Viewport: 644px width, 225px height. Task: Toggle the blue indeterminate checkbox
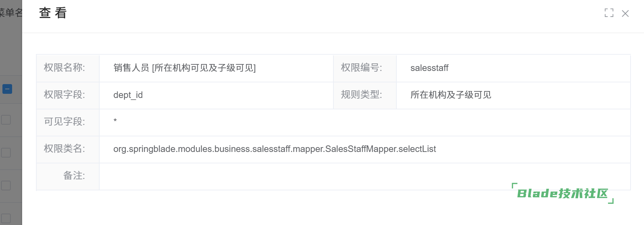[x=7, y=89]
